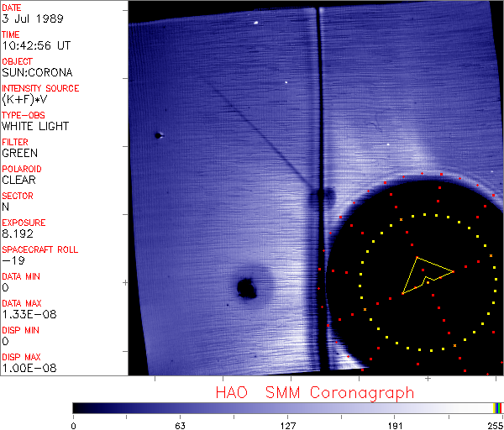Click the TYPE-OBS label
Screen dimensions: 504x430
point(24,115)
